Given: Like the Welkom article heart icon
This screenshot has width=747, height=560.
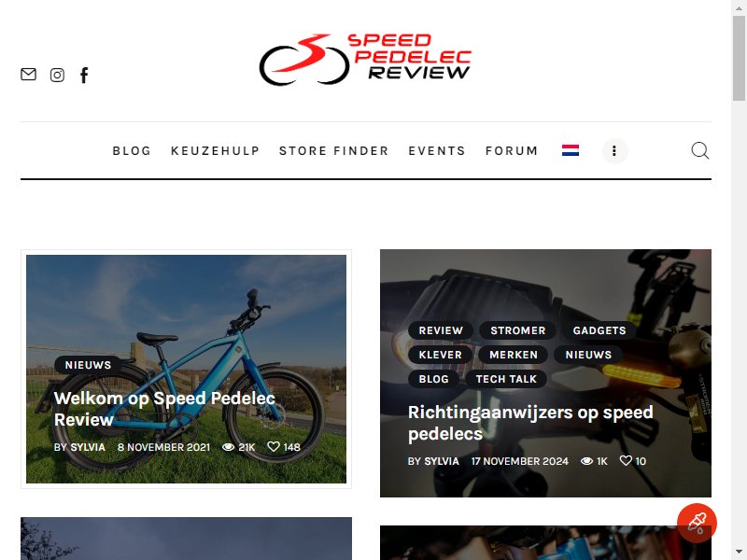Looking at the screenshot, I should (x=274, y=447).
